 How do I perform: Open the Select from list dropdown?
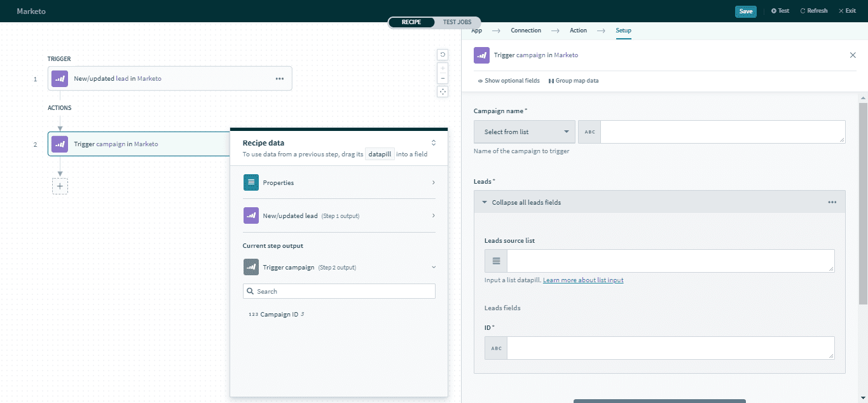525,132
